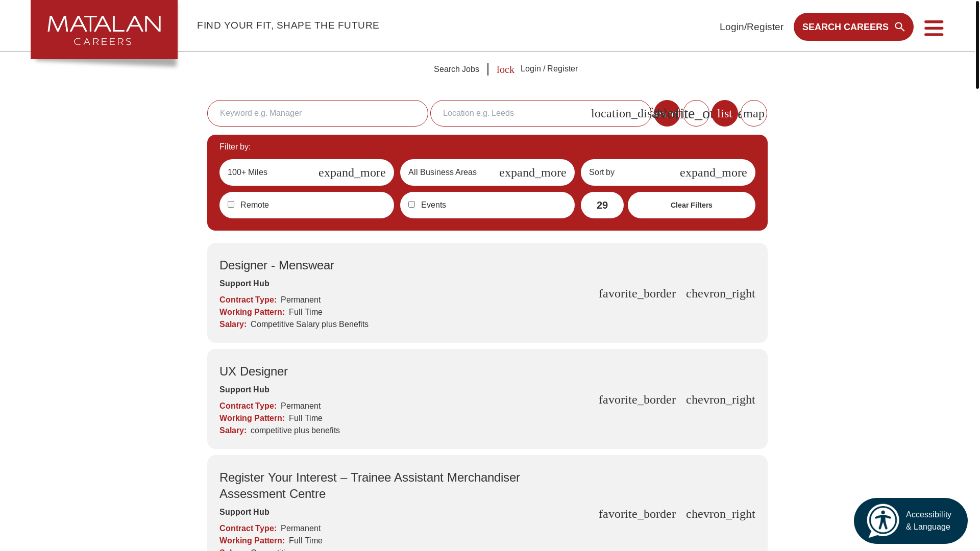Open the hamburger menu icon
The height and width of the screenshot is (551, 980).
(x=934, y=28)
